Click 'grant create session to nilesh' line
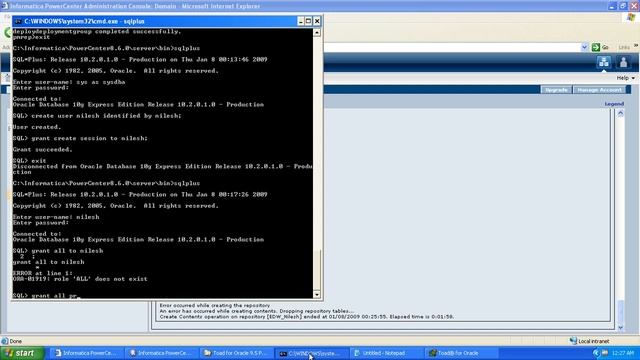 [x=80, y=138]
